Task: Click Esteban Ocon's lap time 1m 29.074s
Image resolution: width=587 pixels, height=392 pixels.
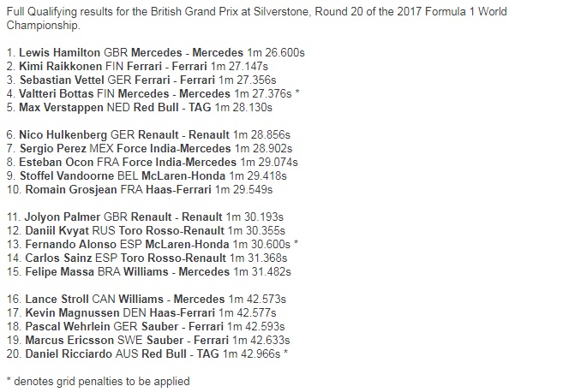Action: point(268,162)
